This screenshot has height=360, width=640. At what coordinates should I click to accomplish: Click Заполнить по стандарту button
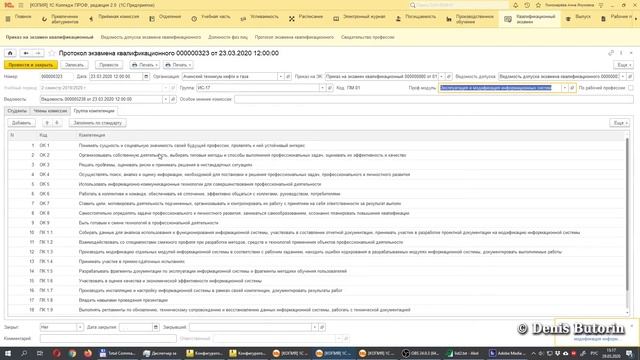pyautogui.click(x=98, y=123)
